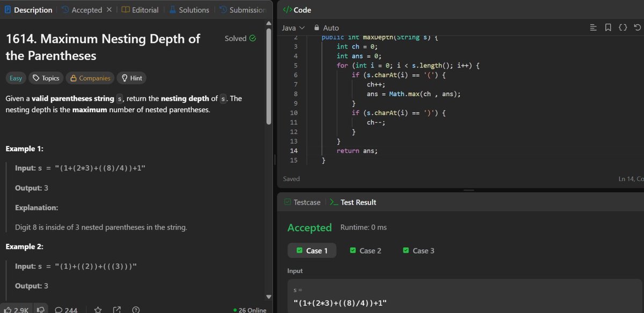Open the Solutions tab
Image resolution: width=644 pixels, height=313 pixels.
click(x=189, y=10)
